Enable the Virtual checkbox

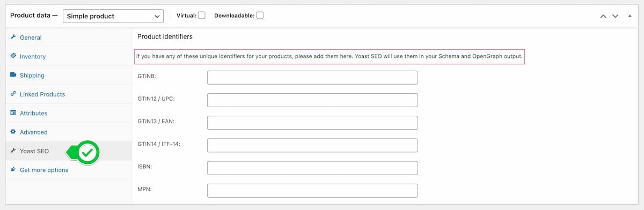(x=202, y=16)
